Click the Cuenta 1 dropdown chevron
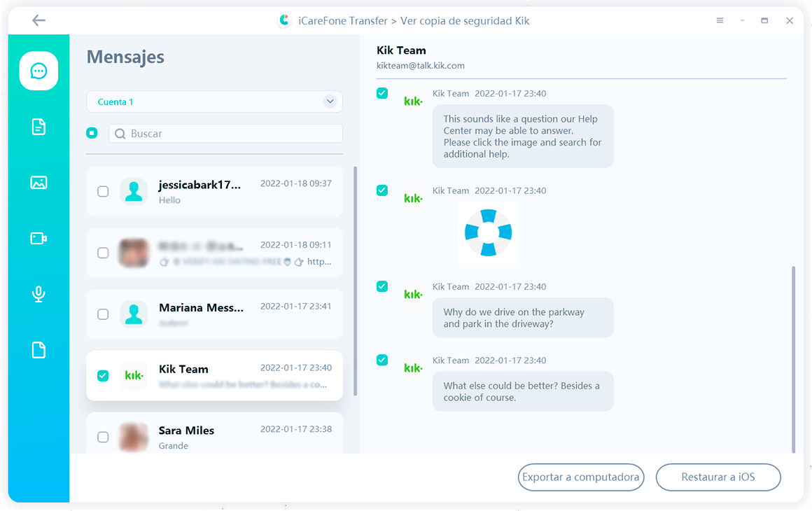 pos(330,101)
